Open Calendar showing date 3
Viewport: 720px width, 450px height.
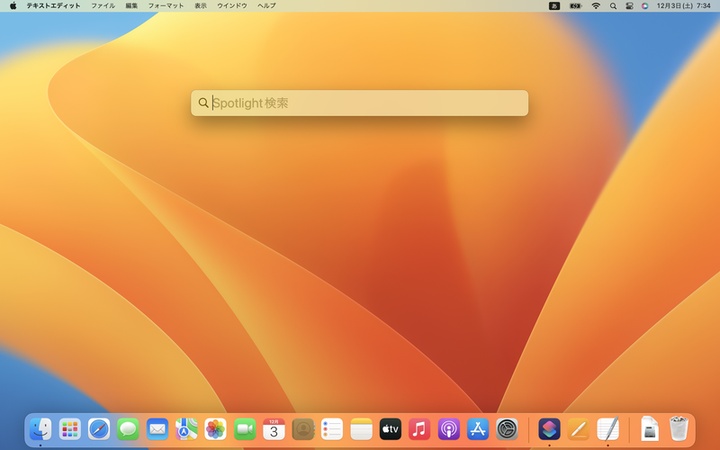pos(274,429)
